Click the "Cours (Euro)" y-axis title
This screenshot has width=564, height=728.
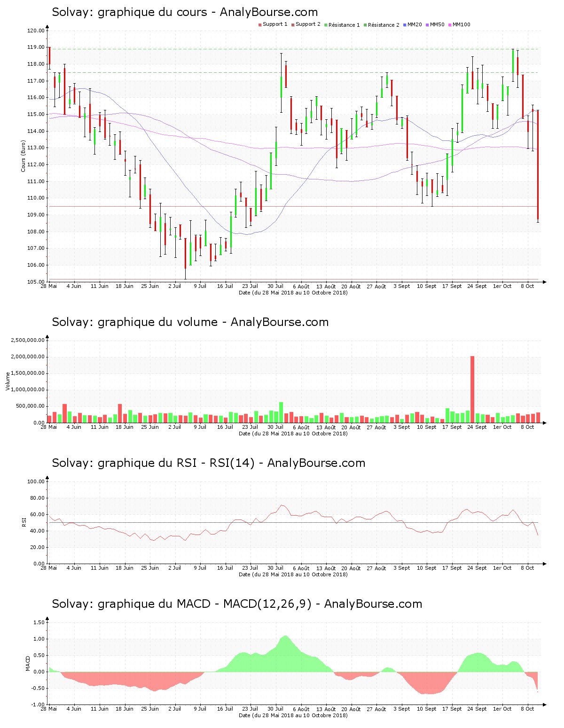23,156
